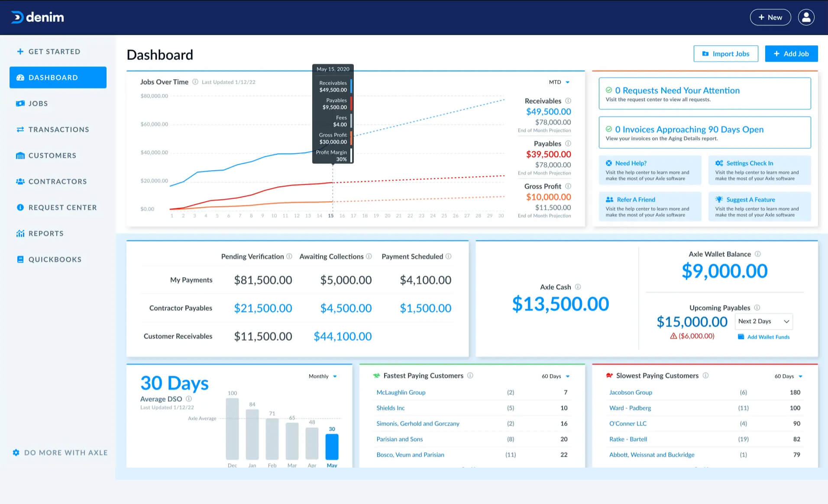
Task: Click info icon beside Pending Verification
Action: (289, 256)
